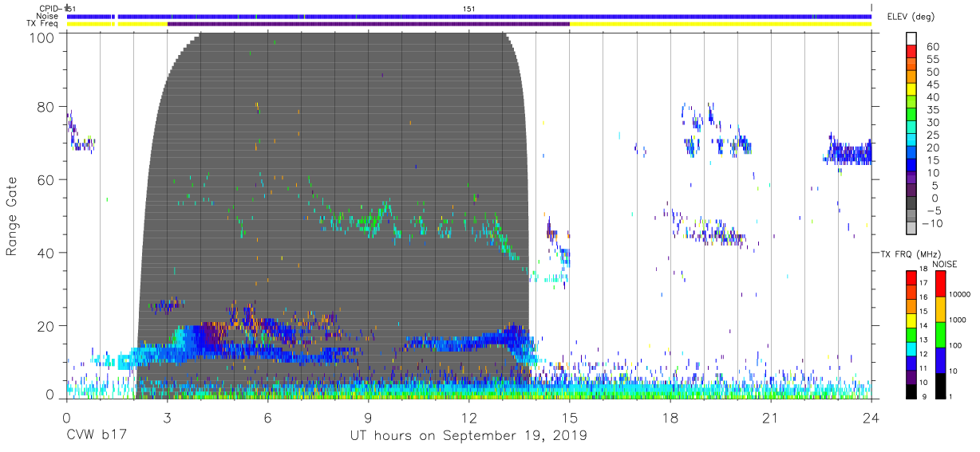980x452 pixels.
Task: Click x-axis tick label 12
Action: coord(468,419)
